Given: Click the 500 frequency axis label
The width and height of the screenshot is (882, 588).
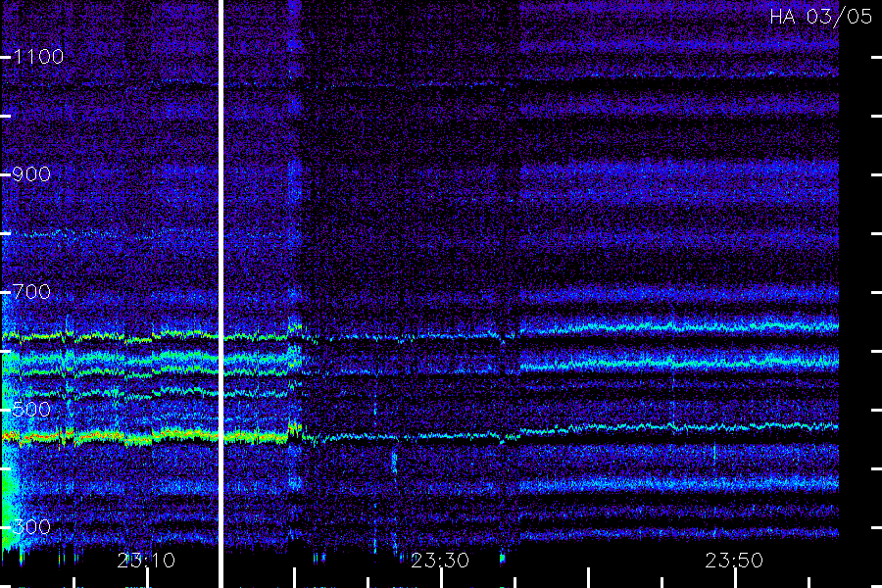Looking at the screenshot, I should click(31, 410).
